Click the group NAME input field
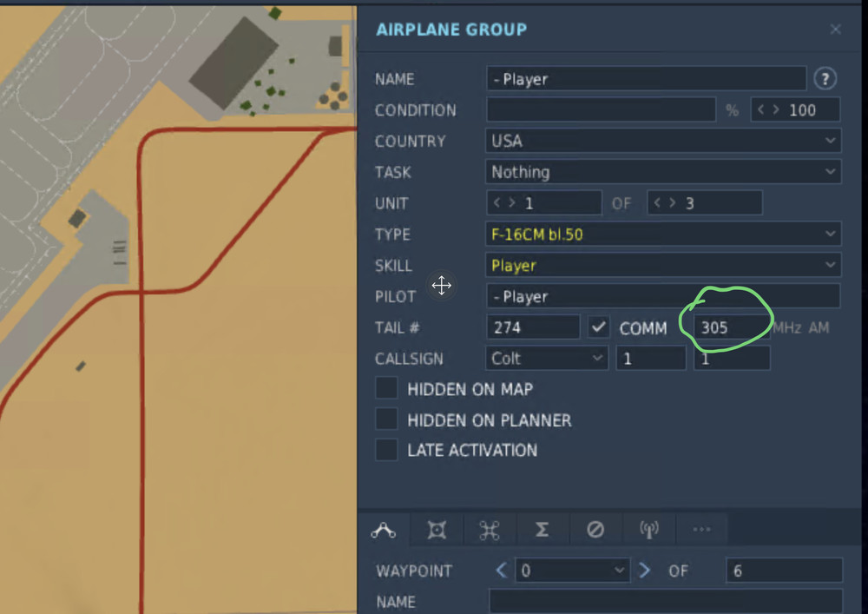The width and height of the screenshot is (868, 614). [x=646, y=79]
